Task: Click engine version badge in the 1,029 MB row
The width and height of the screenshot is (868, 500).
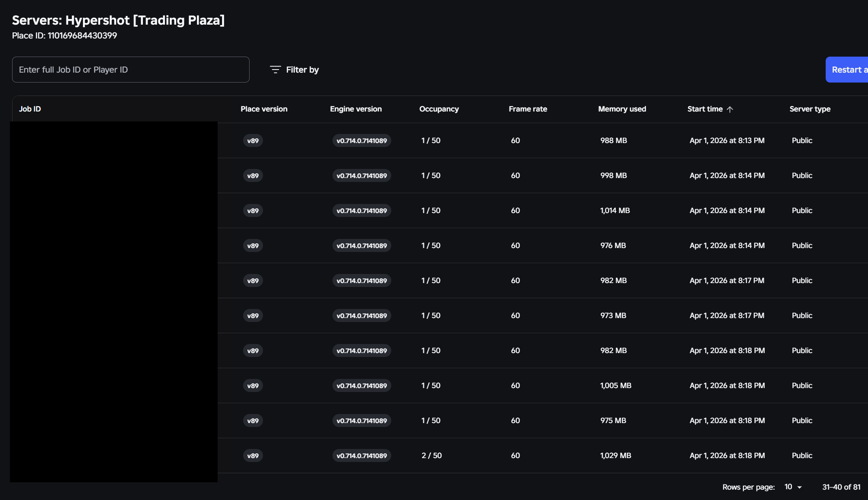Action: click(361, 455)
